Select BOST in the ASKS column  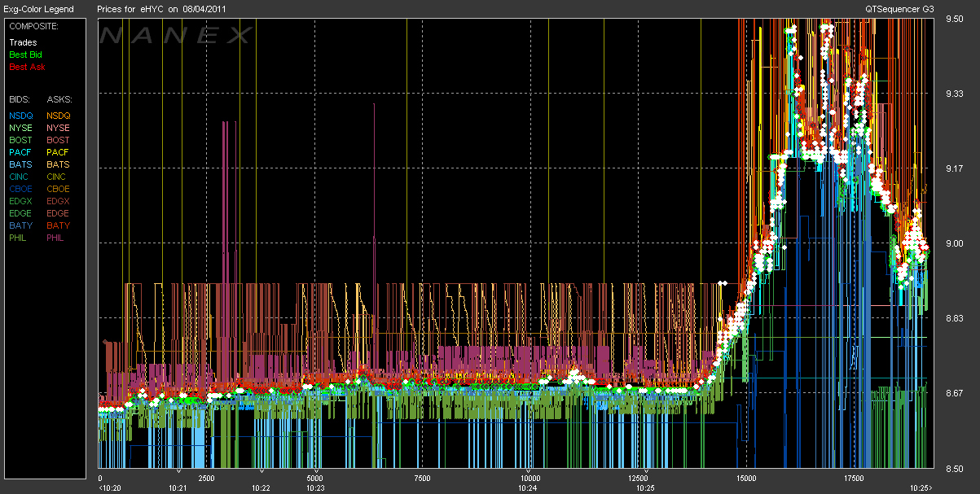tap(59, 140)
